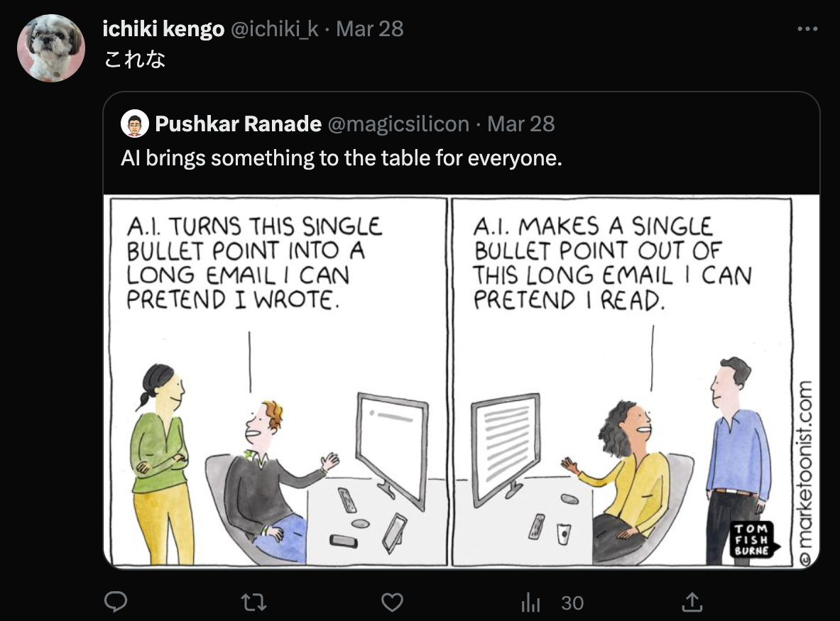Open the ichiki kengo display name
Viewport: 840px width, 621px height.
pos(163,29)
